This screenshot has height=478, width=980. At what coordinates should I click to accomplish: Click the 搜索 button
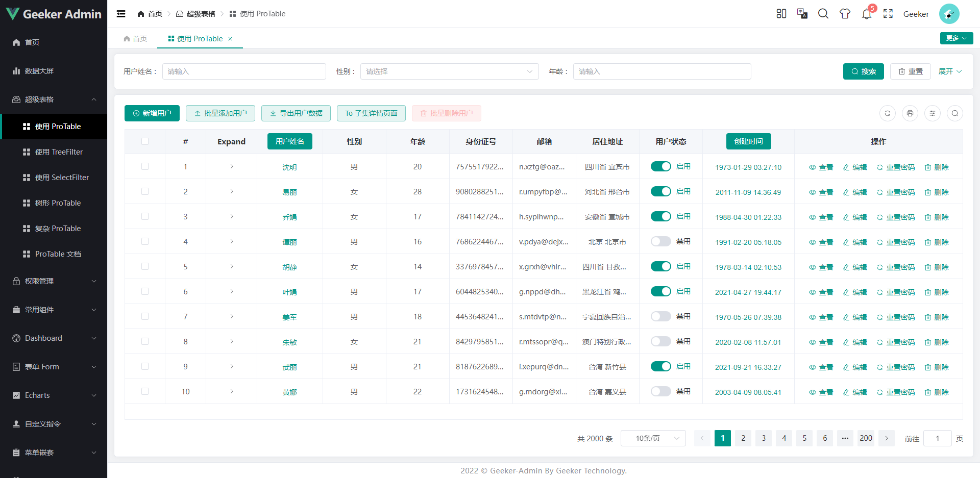[863, 71]
